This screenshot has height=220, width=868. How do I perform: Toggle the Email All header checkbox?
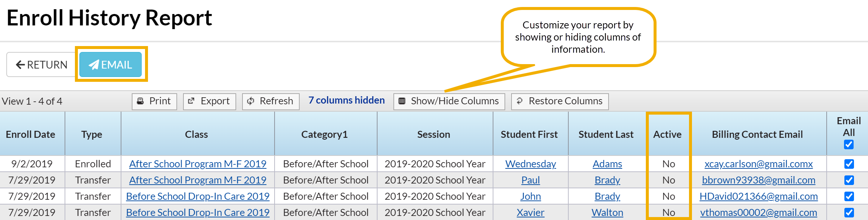coord(848,144)
